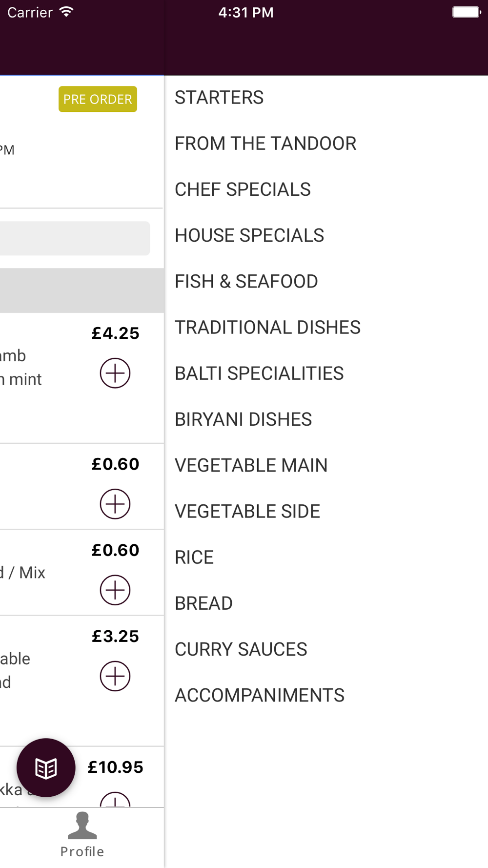This screenshot has width=488, height=868.
Task: Open the floating menu book button
Action: click(46, 768)
